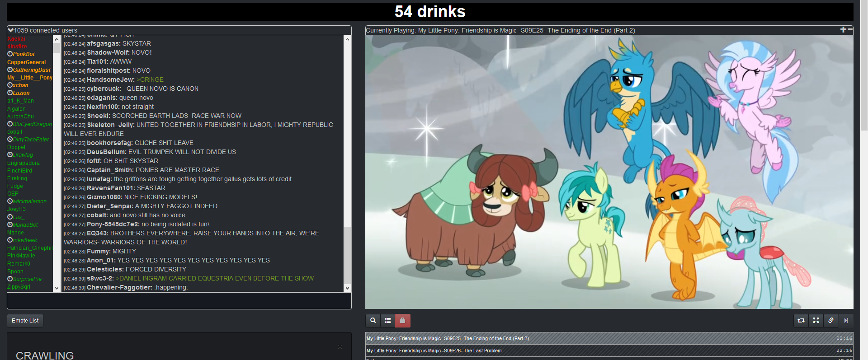Click the plus icon above the video
Image resolution: width=868 pixels, height=360 pixels.
pos(843,30)
